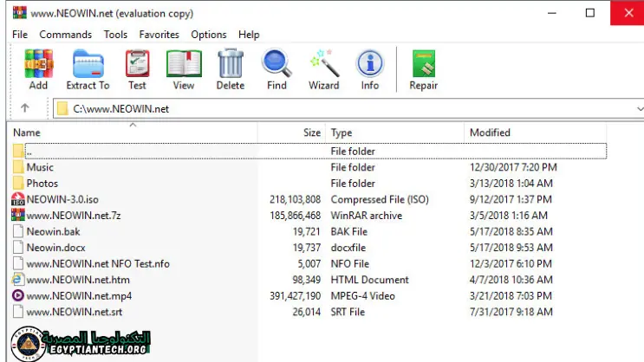The height and width of the screenshot is (362, 644).
Task: Click the www.NEOWIN.net.mp4 video icon
Action: coord(17,295)
